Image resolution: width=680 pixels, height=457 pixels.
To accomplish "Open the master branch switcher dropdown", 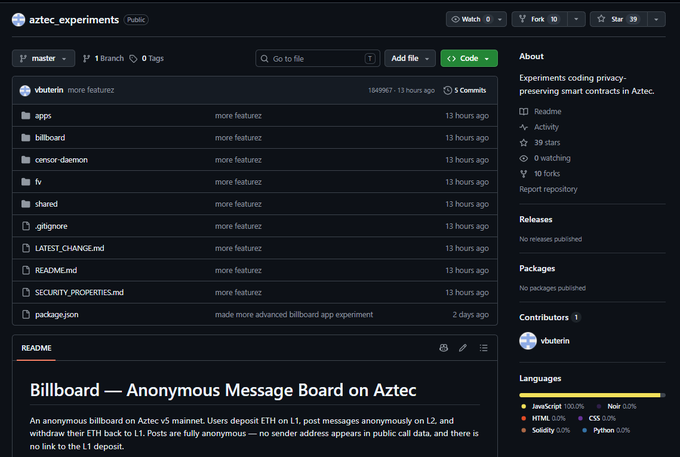I will (43, 58).
